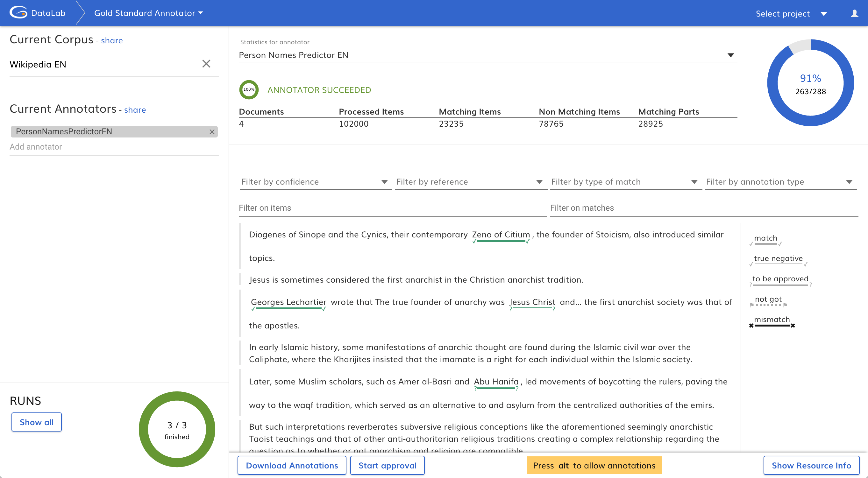The image size is (868, 478).
Task: Open the Select project dropdown
Action: pos(791,14)
